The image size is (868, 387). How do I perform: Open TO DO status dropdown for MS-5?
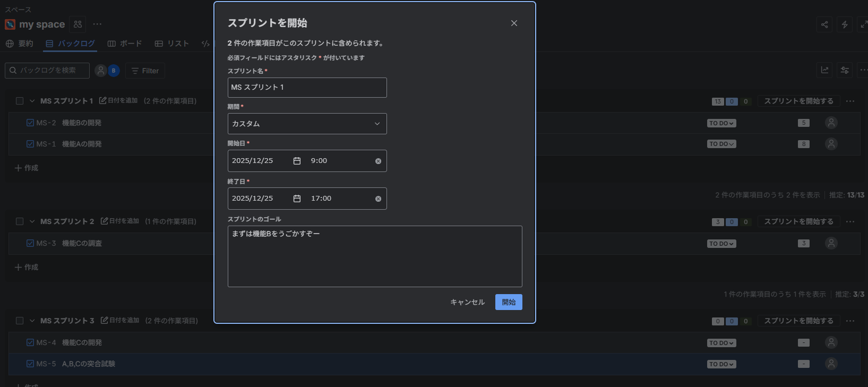721,364
